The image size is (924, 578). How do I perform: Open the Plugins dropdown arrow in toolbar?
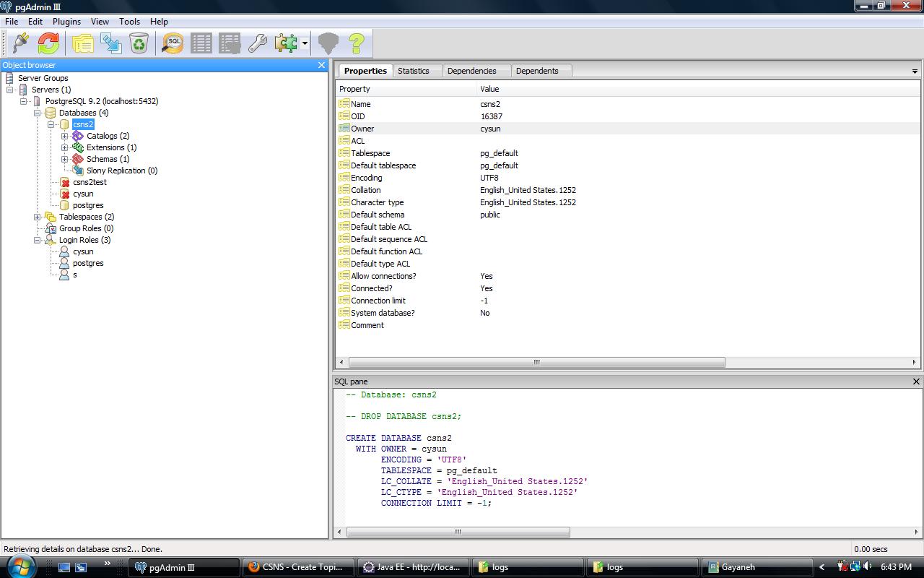305,43
